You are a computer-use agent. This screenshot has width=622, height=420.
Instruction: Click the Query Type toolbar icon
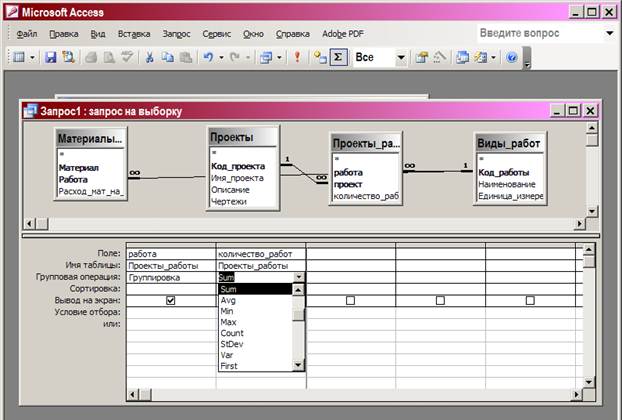point(265,58)
